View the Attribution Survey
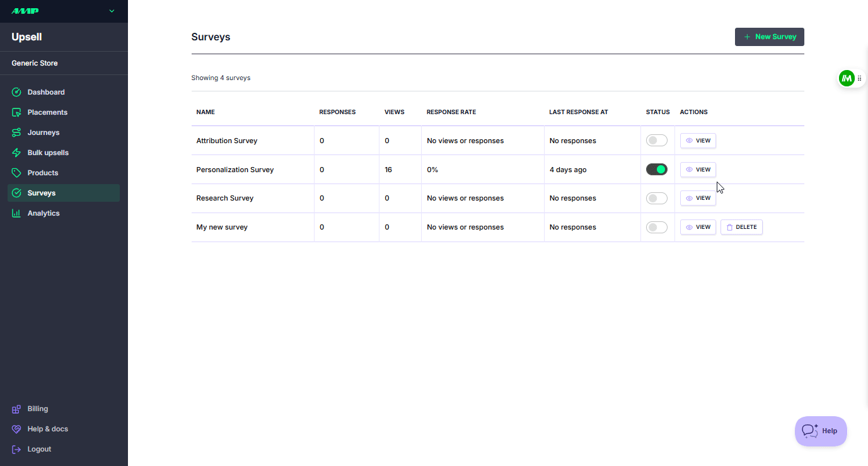The width and height of the screenshot is (868, 466). [698, 141]
